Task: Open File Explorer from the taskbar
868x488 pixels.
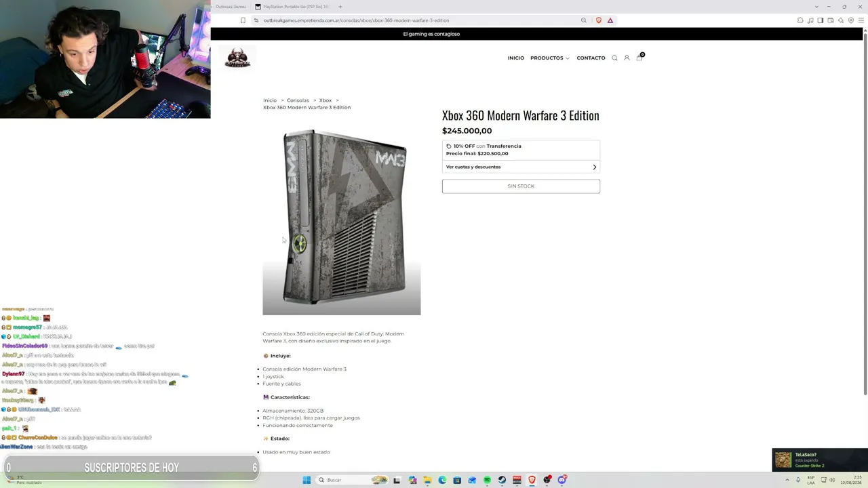Action: (427, 480)
